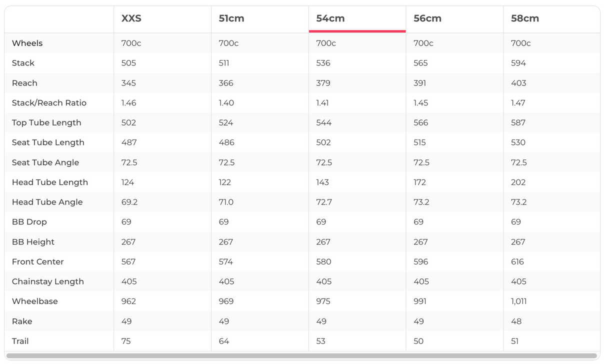Click the Chainstay Length row label

(x=48, y=281)
